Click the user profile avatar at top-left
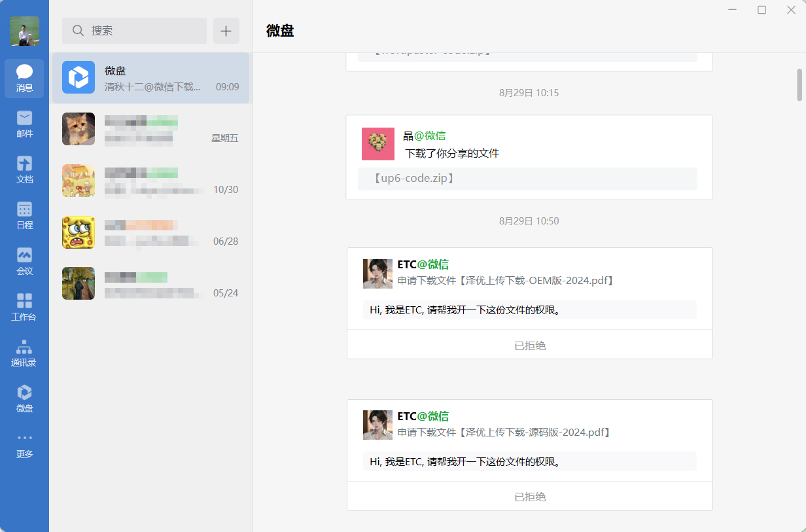The width and height of the screenshot is (806, 532). (x=24, y=31)
